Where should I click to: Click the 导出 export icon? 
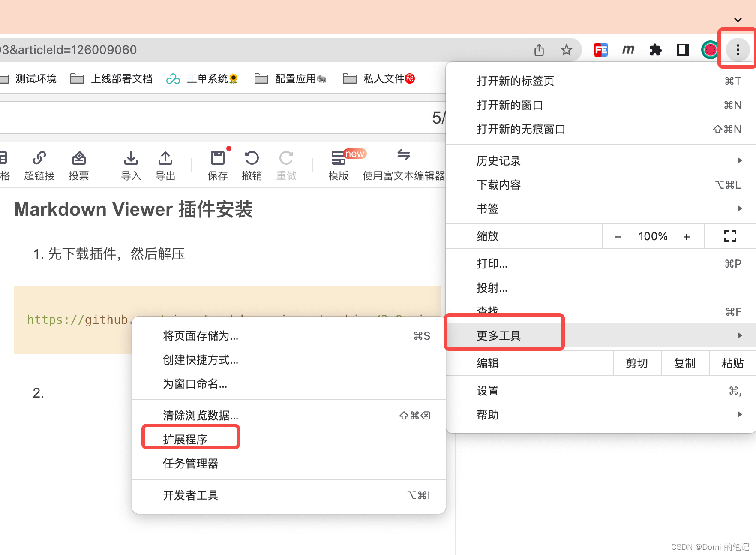[x=165, y=166]
